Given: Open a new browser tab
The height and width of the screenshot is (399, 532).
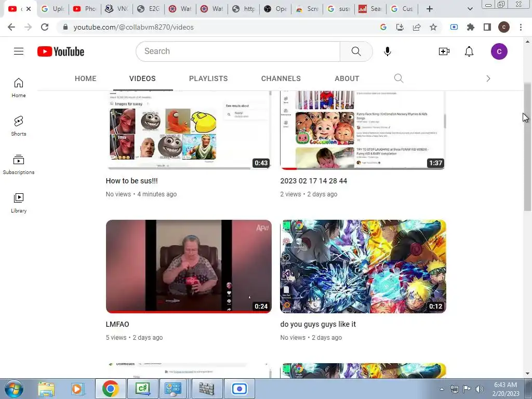Looking at the screenshot, I should (430, 9).
